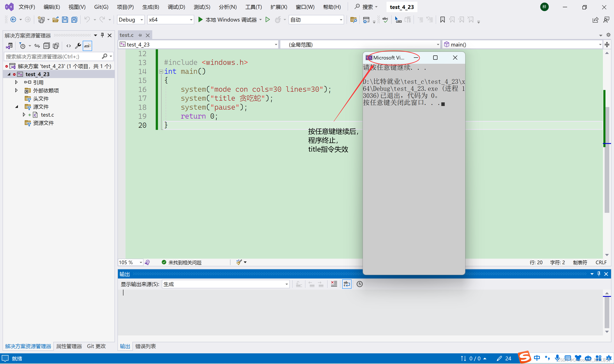The height and width of the screenshot is (364, 614).
Task: Collapse the 源文件 folder node
Action: 16,106
